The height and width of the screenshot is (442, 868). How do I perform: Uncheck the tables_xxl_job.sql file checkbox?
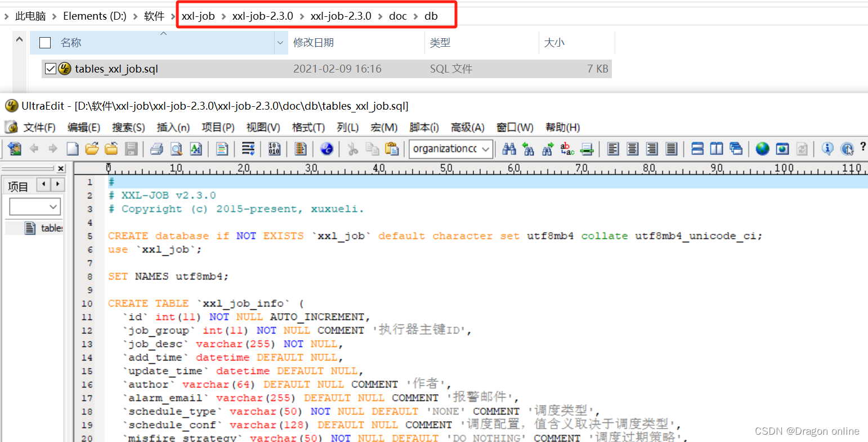point(51,69)
